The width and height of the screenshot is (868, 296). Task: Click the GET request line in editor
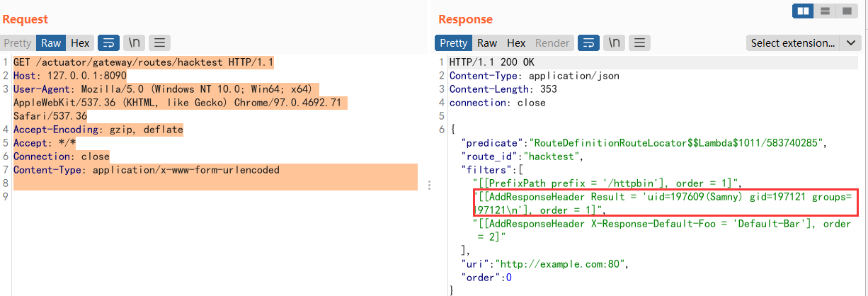pyautogui.click(x=143, y=62)
